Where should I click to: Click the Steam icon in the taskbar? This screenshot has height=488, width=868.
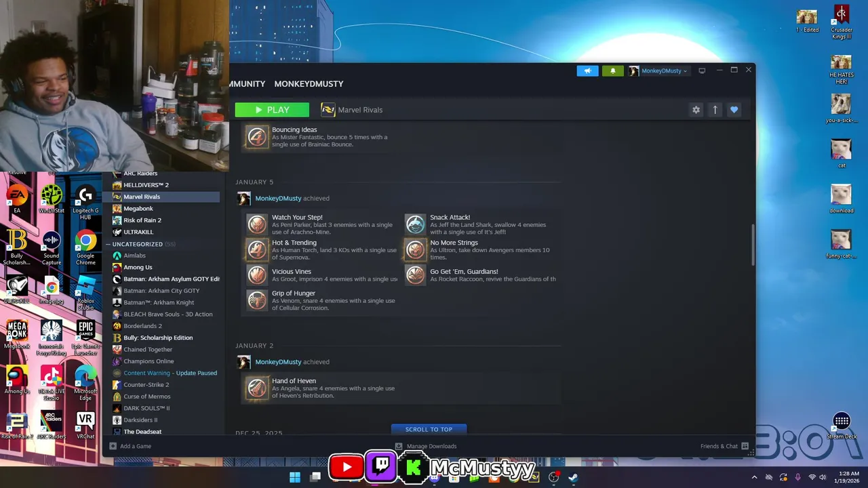(573, 477)
